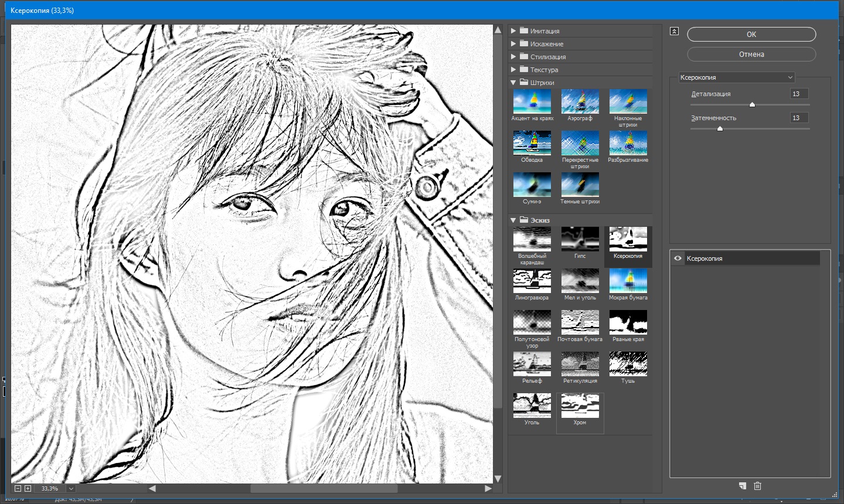Click the Детализация slider handle
The width and height of the screenshot is (844, 504).
click(752, 105)
